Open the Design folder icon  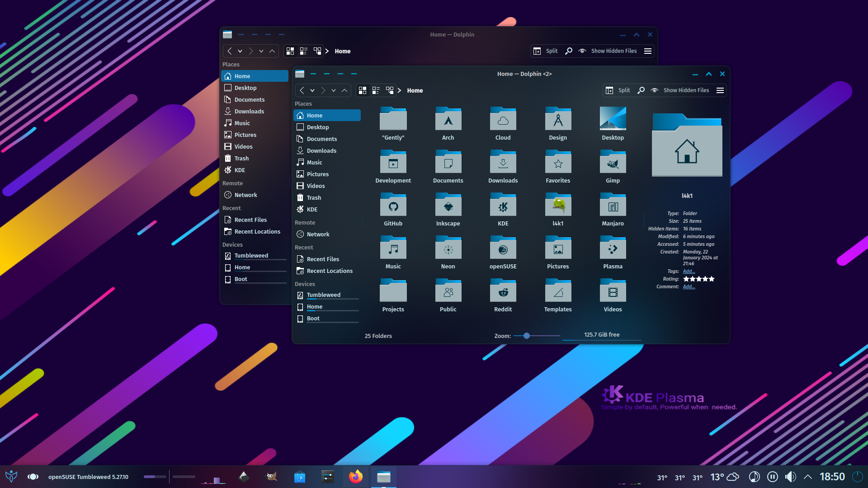tap(558, 119)
